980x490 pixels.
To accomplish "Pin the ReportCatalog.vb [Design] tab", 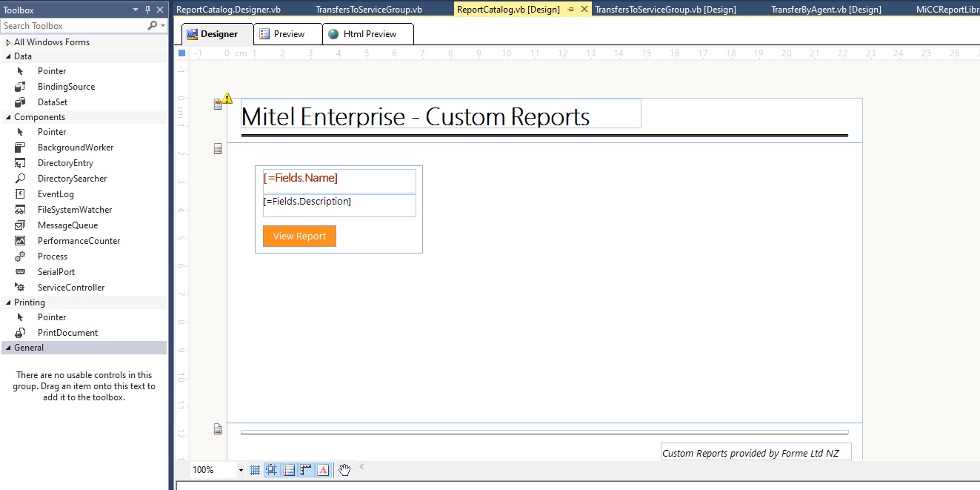I will [x=570, y=10].
